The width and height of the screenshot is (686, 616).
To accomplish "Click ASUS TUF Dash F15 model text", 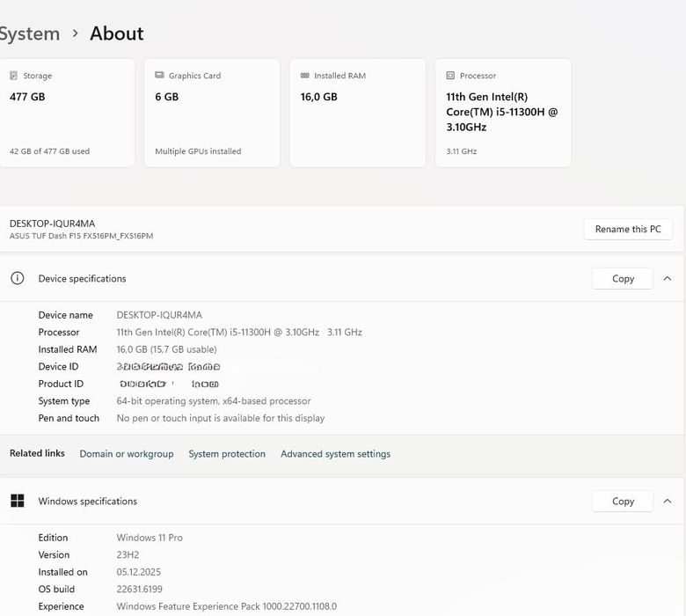I will [82, 236].
